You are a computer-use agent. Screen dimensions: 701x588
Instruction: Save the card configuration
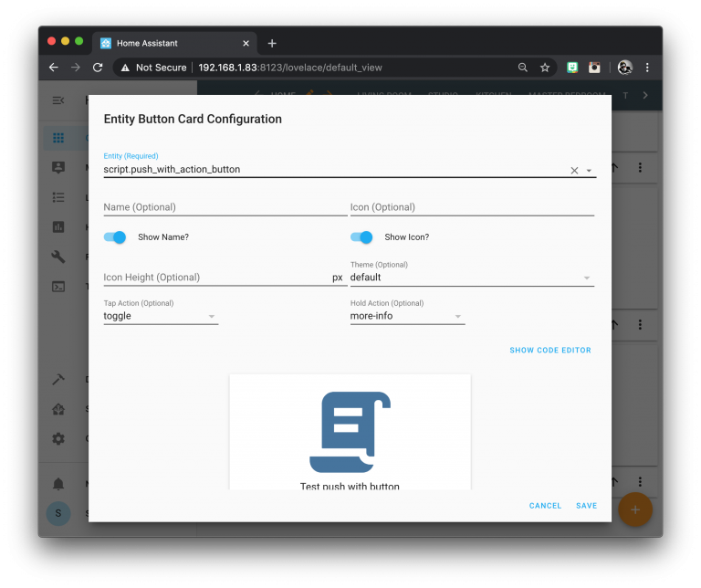(586, 506)
